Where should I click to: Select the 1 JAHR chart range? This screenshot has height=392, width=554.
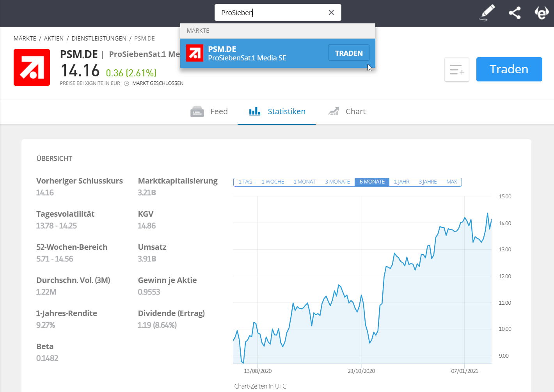(401, 182)
